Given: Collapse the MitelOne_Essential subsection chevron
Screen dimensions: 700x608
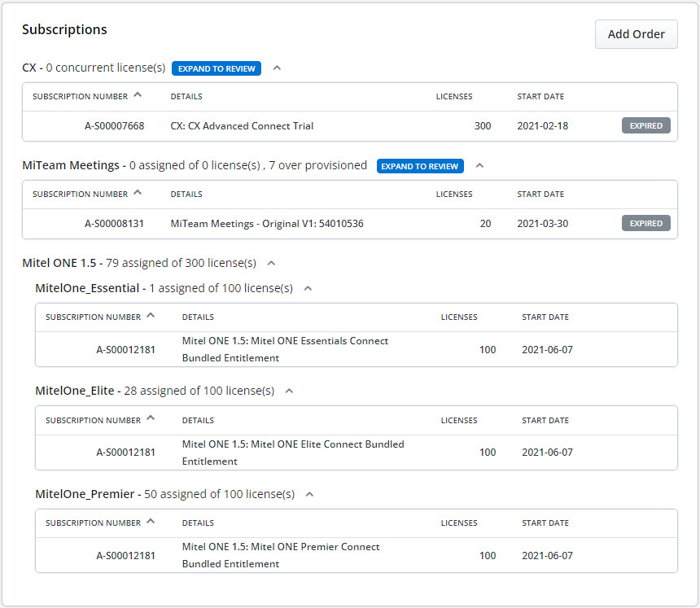Looking at the screenshot, I should [308, 288].
